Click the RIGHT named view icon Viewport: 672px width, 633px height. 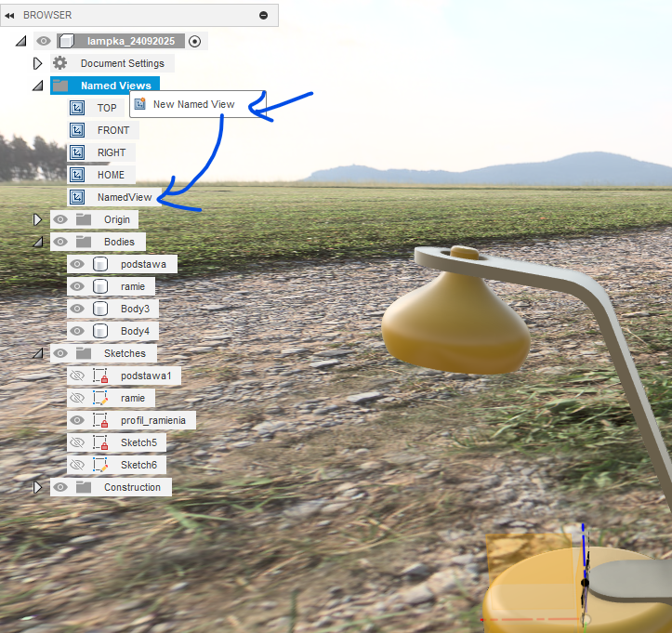coord(78,152)
